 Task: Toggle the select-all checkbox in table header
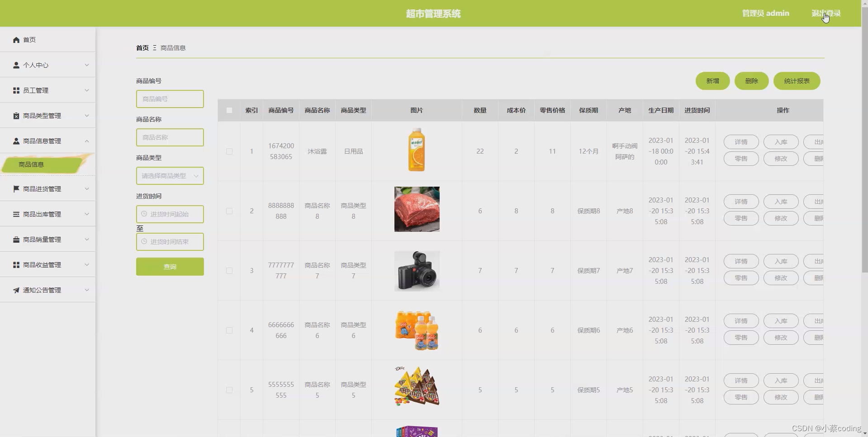(x=229, y=110)
